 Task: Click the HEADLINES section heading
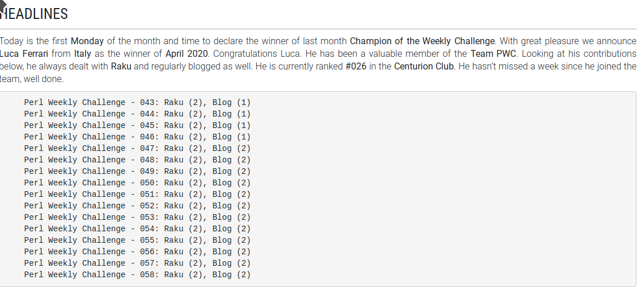[x=34, y=14]
